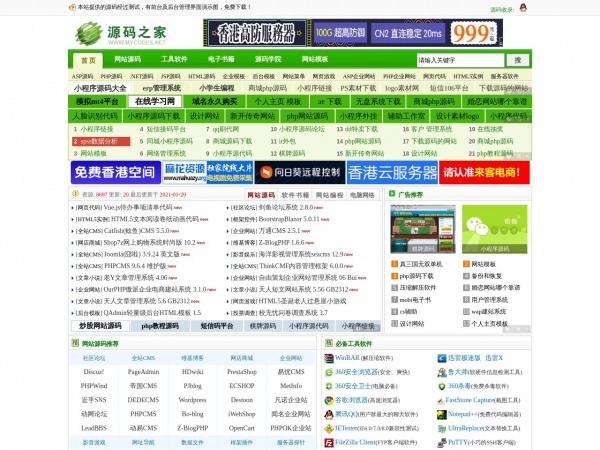Click the php教程源码 bottom button

(160, 326)
